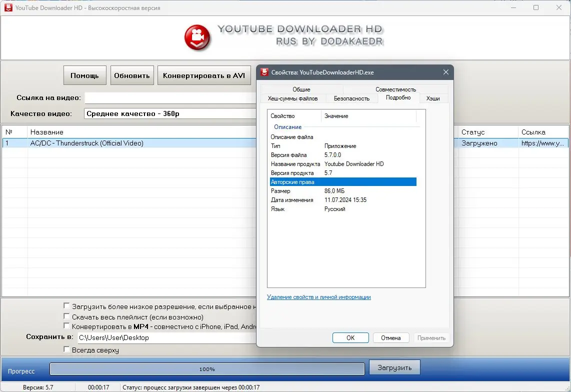This screenshot has width=571, height=392.
Task: Click the Загружено status cell
Action: coord(488,143)
